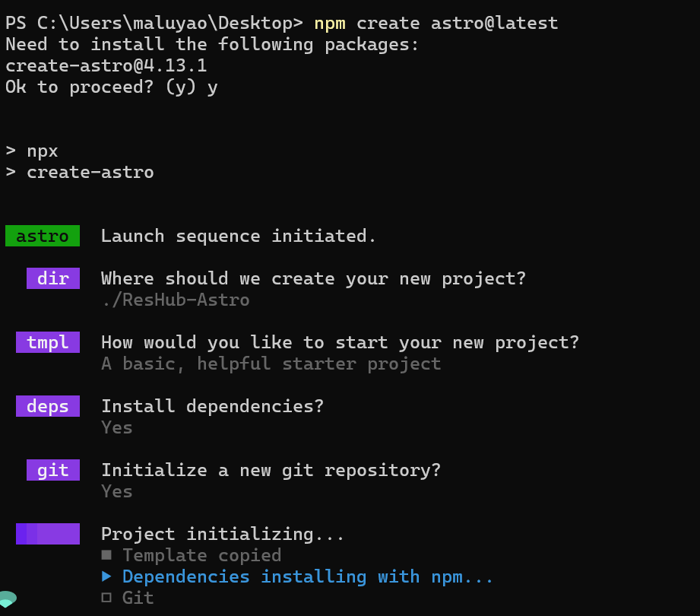The image size is (700, 616).
Task: Click the filled square beside Template copied
Action: tap(106, 555)
